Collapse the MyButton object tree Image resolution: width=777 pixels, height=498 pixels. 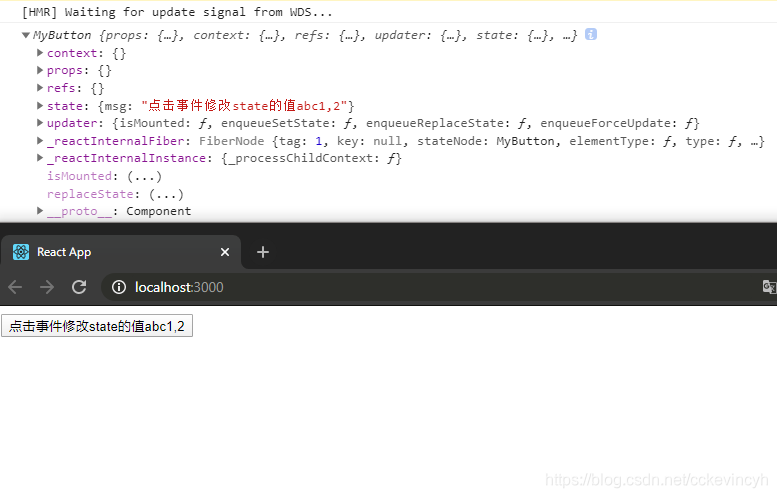pos(26,35)
